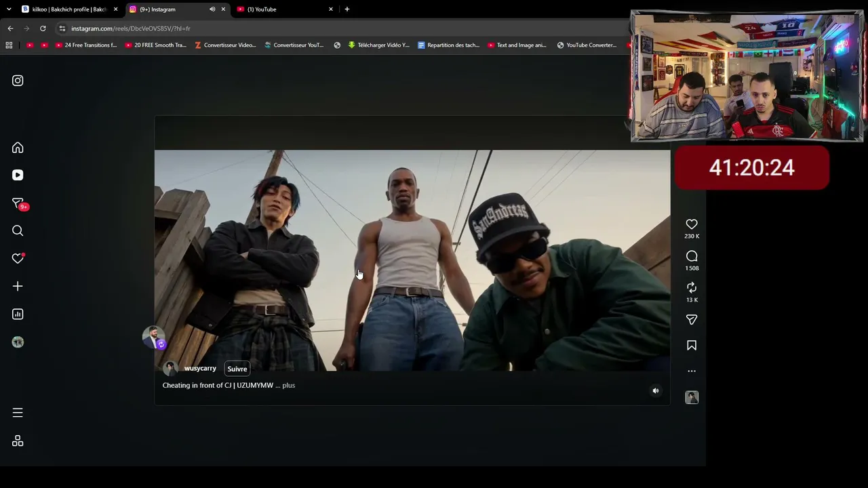Expand caption with plus link
Image resolution: width=868 pixels, height=488 pixels.
[289, 386]
